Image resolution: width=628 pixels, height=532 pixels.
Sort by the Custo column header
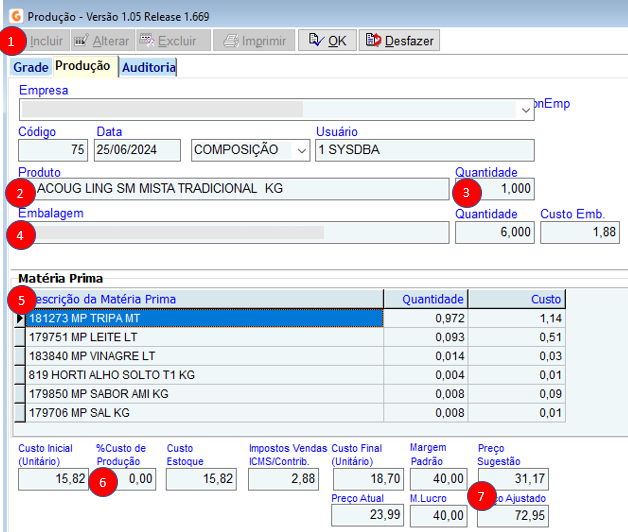pyautogui.click(x=516, y=299)
